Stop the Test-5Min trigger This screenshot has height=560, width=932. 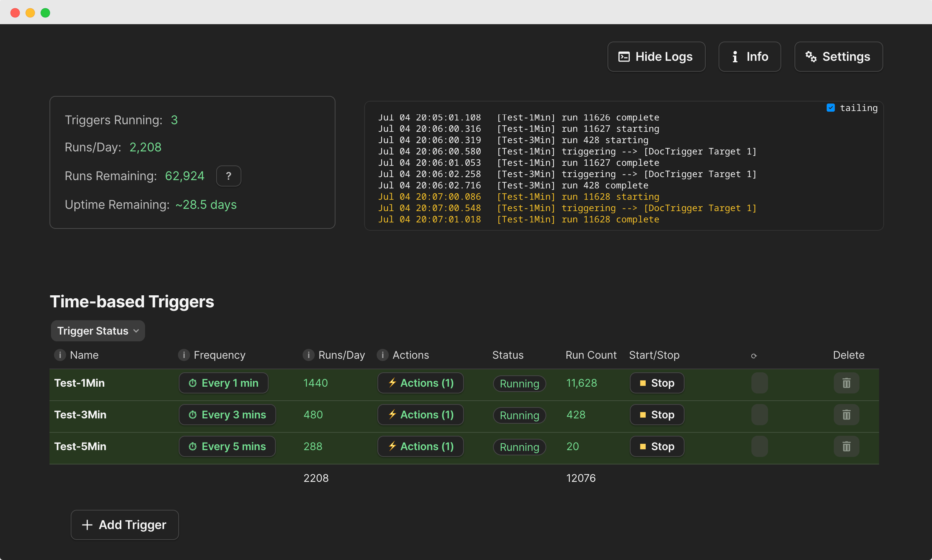[x=656, y=446]
